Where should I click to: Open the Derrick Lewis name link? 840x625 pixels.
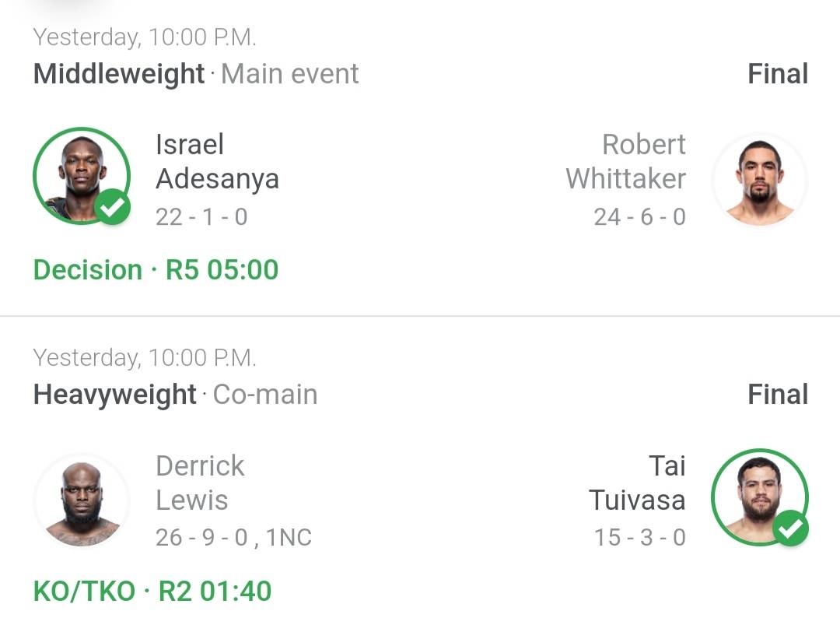coord(200,483)
